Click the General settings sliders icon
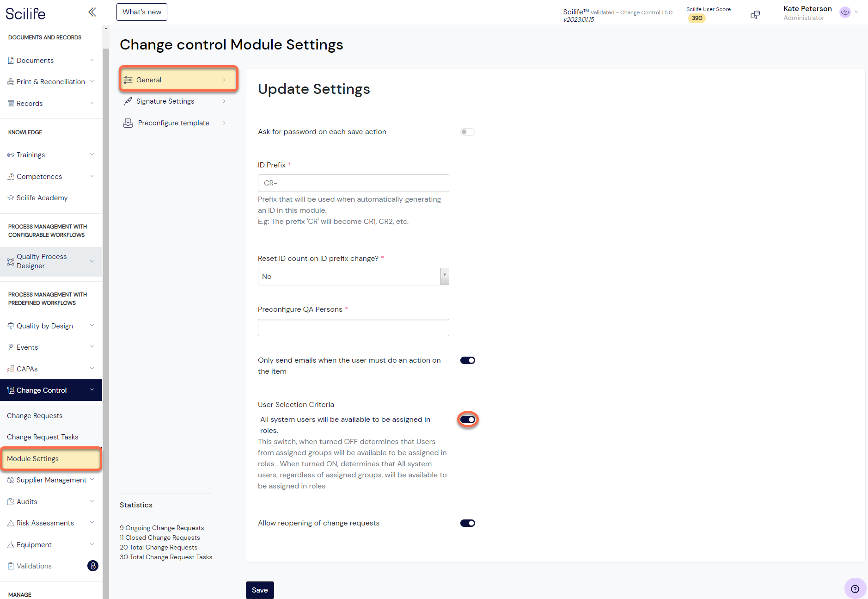Viewport: 868px width, 599px height. point(128,80)
